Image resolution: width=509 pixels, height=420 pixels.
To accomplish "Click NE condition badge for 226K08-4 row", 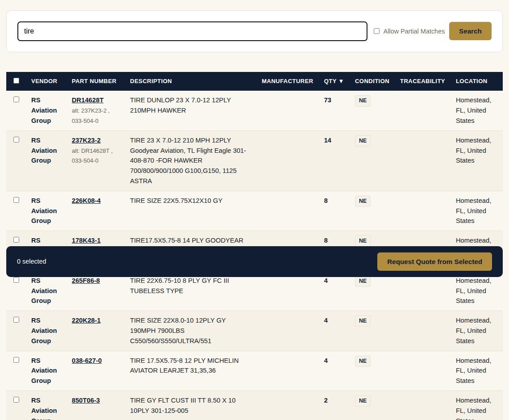I will point(363,201).
